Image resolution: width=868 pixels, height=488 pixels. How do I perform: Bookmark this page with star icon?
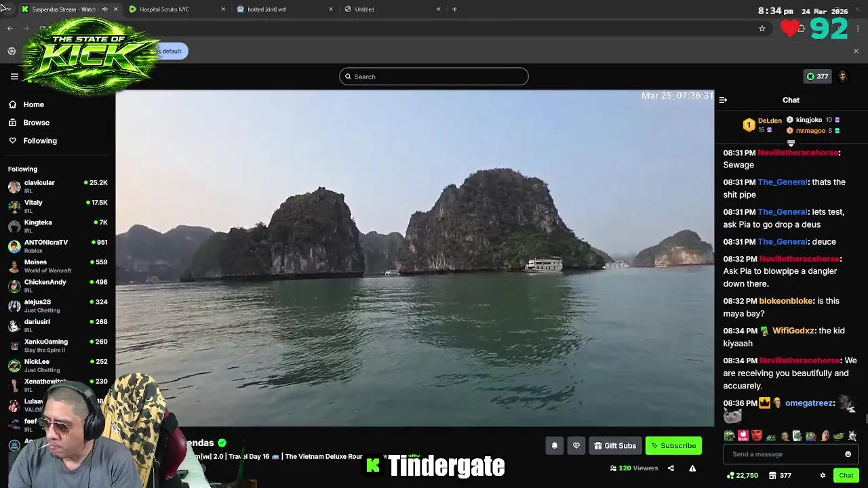[x=762, y=28]
